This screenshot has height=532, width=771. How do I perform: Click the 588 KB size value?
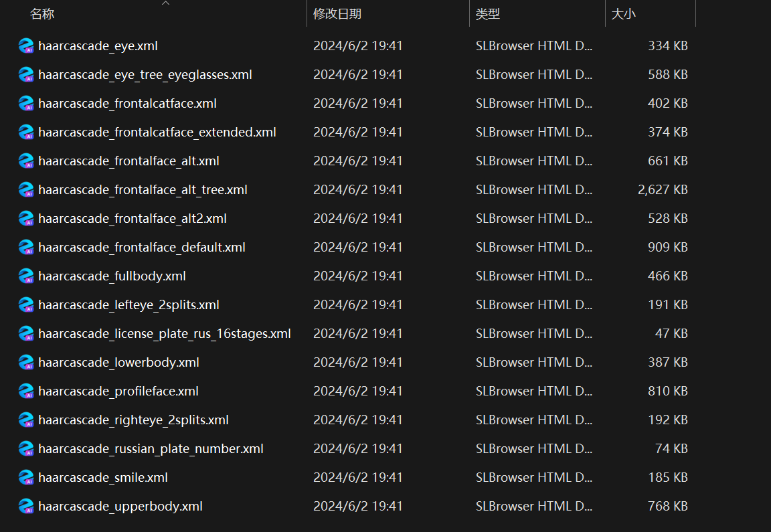(667, 75)
